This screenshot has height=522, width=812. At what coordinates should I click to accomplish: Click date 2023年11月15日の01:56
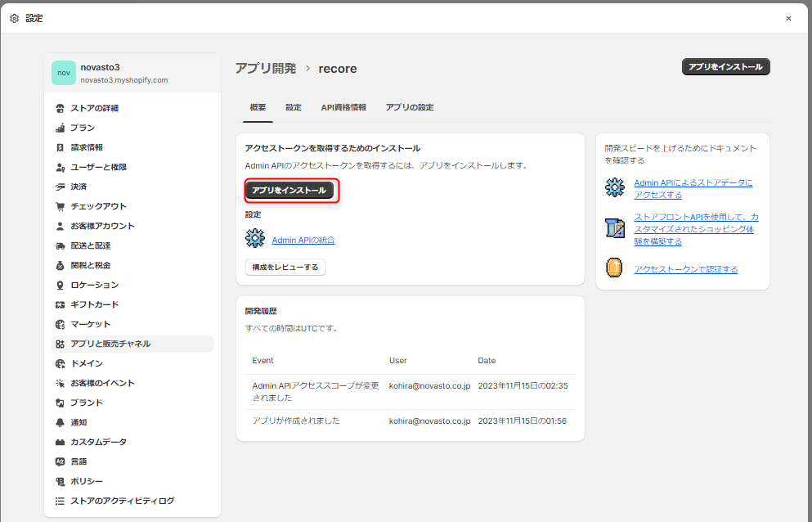click(x=522, y=421)
